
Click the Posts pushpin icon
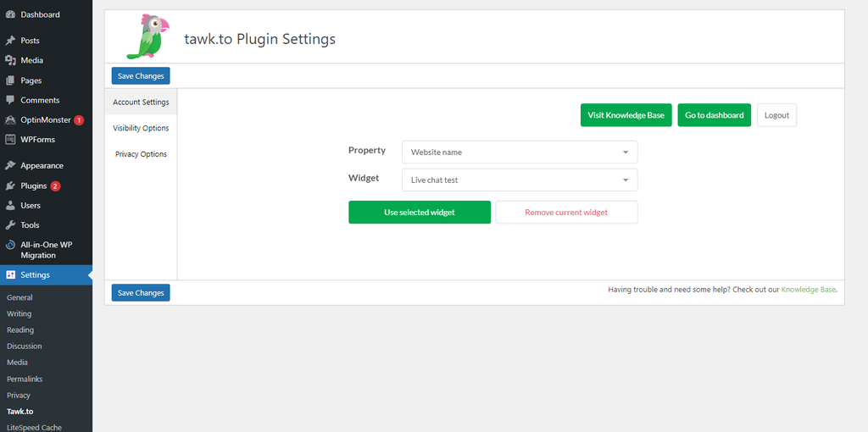click(10, 41)
